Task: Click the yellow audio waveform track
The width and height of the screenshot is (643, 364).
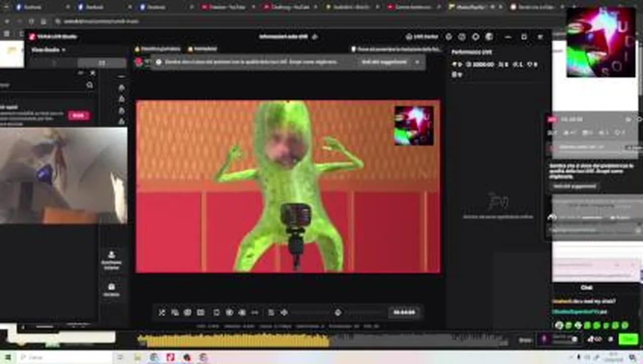Action: coord(234,340)
